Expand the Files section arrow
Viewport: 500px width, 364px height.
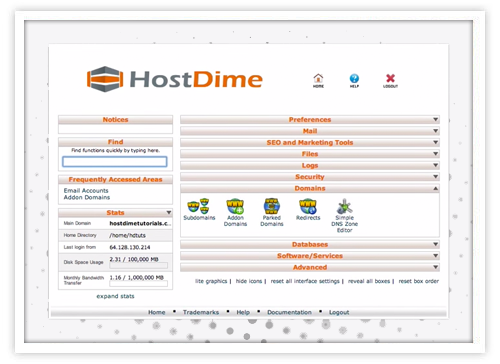[x=435, y=154]
